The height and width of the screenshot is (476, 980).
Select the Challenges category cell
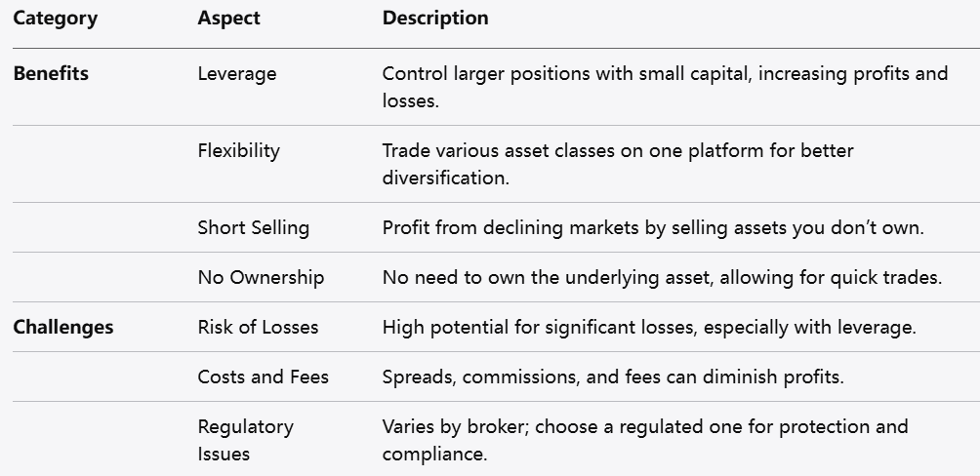click(x=63, y=327)
